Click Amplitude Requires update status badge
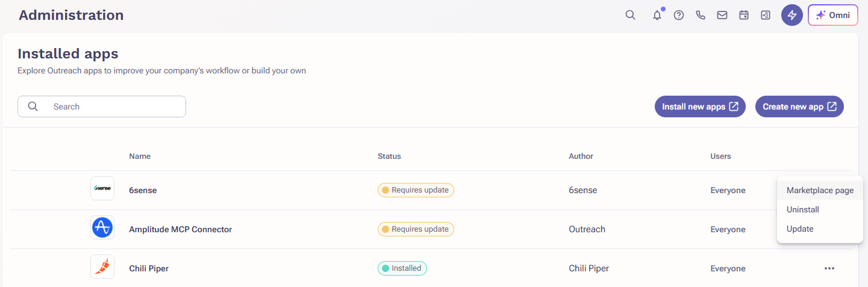Screen dimensions: 868x287 click(x=416, y=229)
